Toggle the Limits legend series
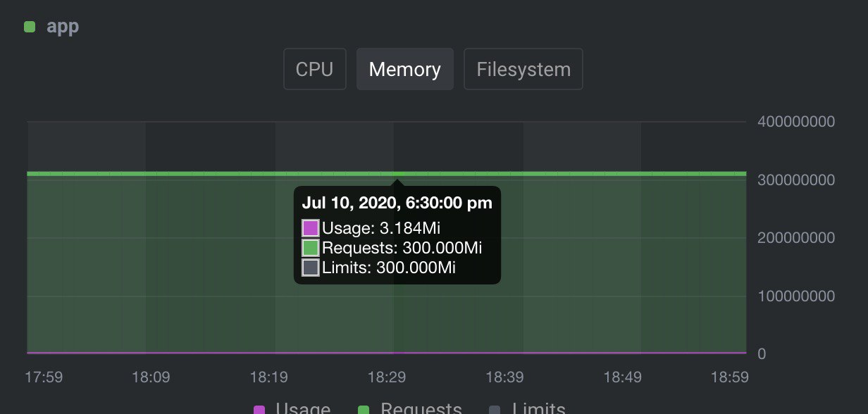This screenshot has height=414, width=868. coord(527,409)
